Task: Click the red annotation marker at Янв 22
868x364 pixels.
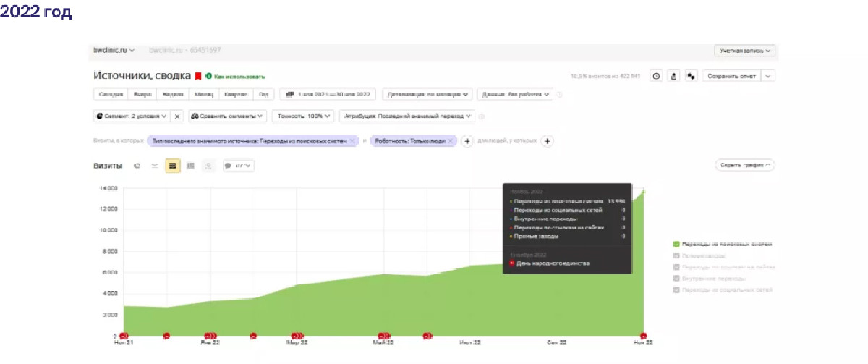Action: pos(210,336)
